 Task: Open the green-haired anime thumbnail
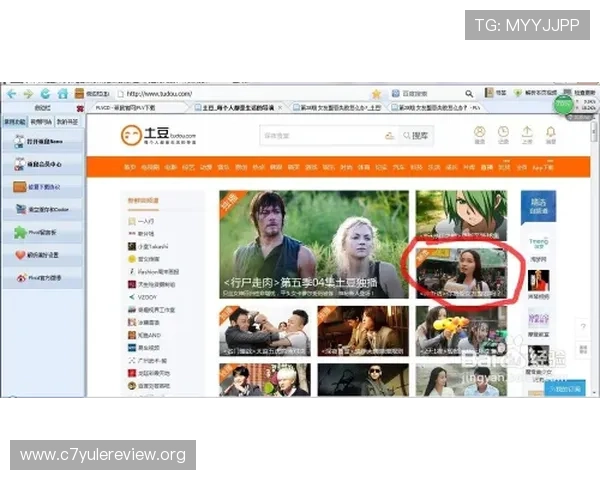coord(461,215)
